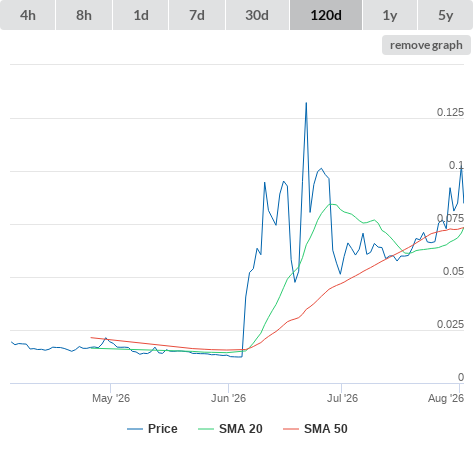Click the Aug '26 axis label
Screen dimensions: 474x455
(x=446, y=398)
